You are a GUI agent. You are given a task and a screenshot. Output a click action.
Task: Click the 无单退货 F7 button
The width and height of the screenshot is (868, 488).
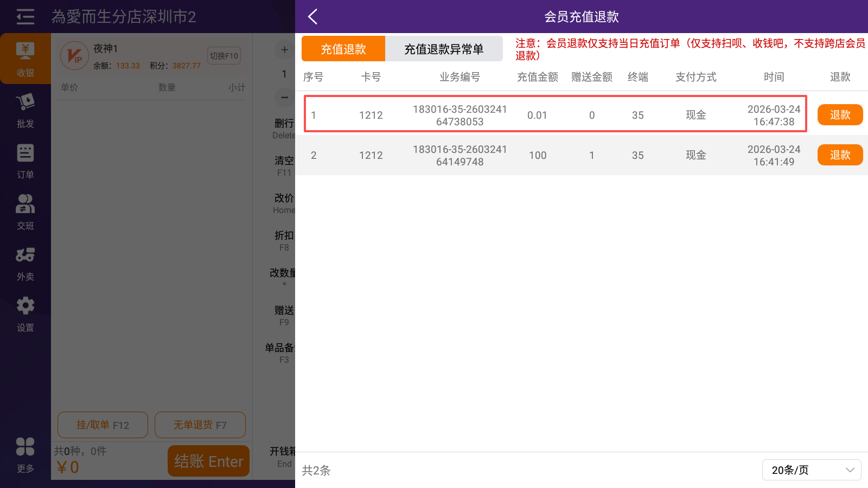point(200,425)
